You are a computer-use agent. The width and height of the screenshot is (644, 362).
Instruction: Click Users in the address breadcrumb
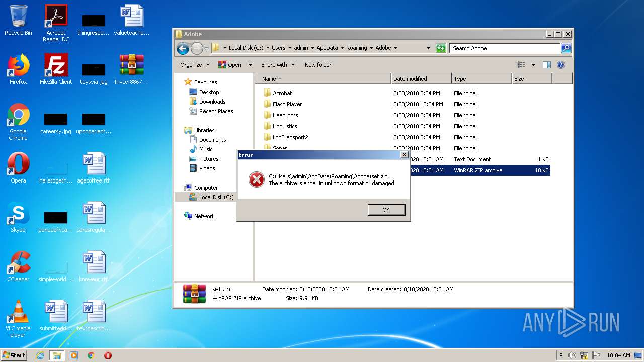[x=278, y=48]
